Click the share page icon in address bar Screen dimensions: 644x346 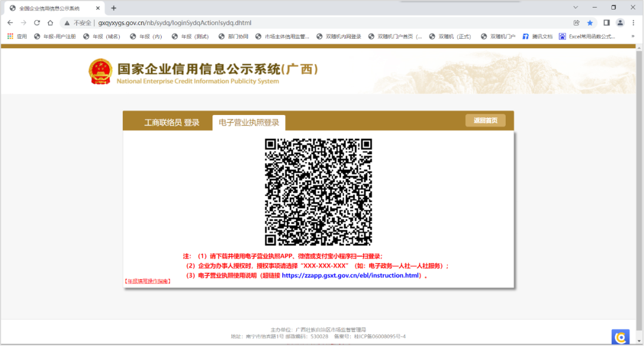tap(577, 23)
